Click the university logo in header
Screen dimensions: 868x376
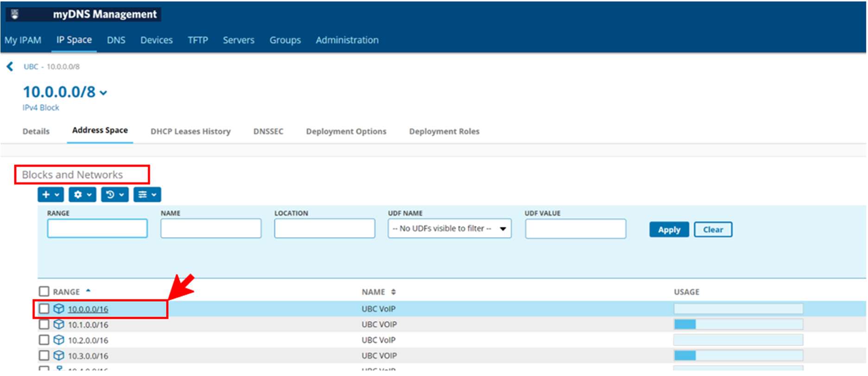15,14
